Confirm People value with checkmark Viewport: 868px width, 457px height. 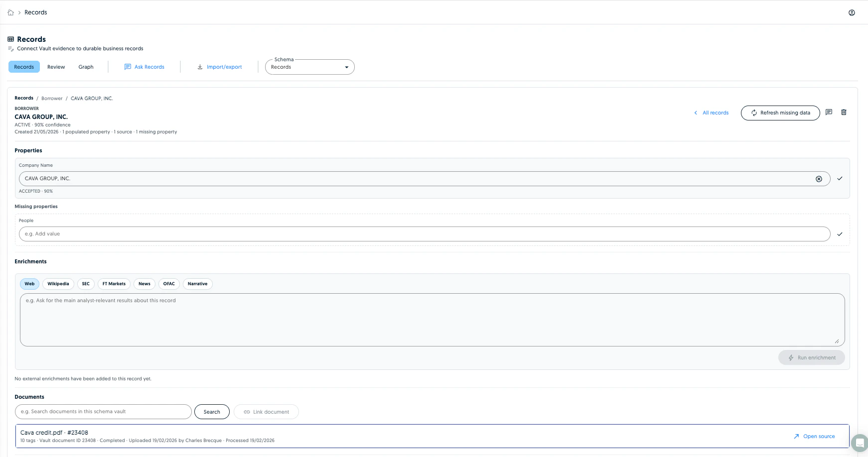click(x=840, y=234)
